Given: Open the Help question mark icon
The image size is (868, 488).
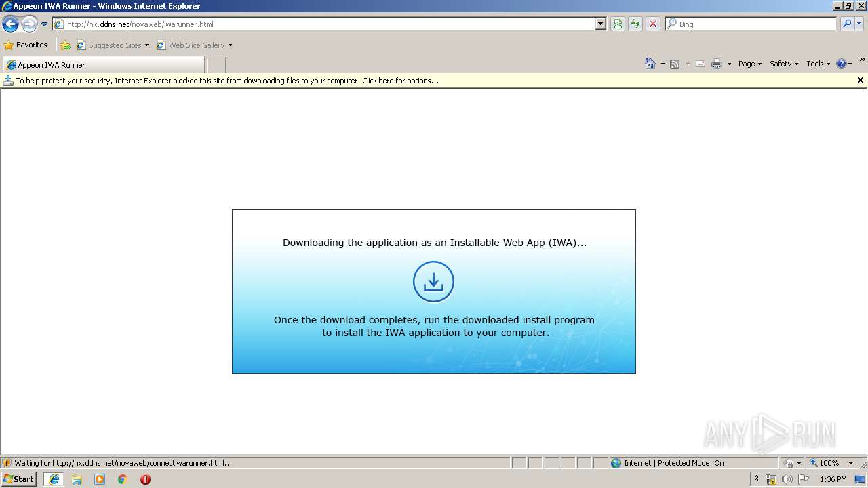Looking at the screenshot, I should (842, 64).
